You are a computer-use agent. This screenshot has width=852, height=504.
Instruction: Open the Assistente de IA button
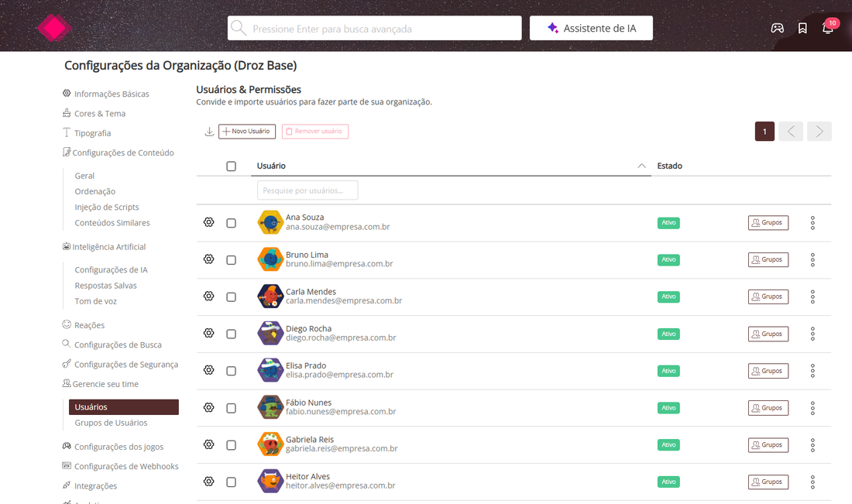(591, 28)
